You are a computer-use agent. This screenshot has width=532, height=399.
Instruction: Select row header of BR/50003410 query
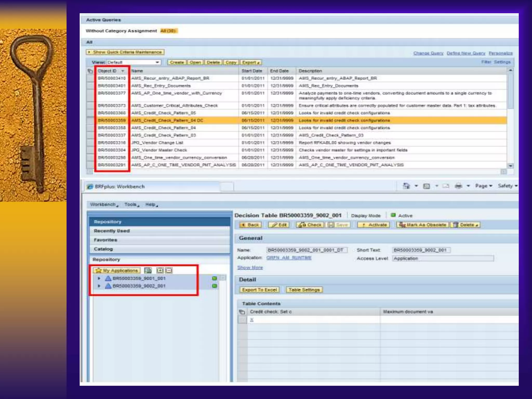90,78
